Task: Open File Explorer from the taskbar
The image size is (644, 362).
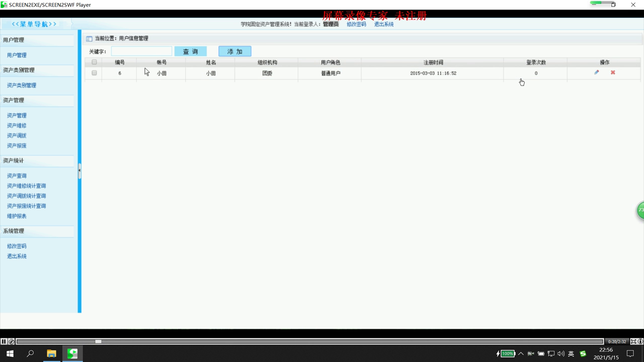Action: 51,353
